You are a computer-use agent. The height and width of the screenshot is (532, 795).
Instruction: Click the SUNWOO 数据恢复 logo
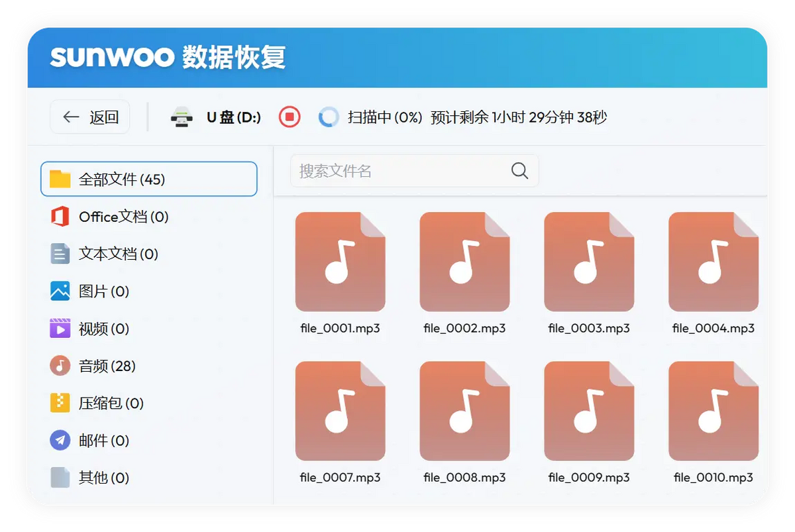tap(170, 58)
